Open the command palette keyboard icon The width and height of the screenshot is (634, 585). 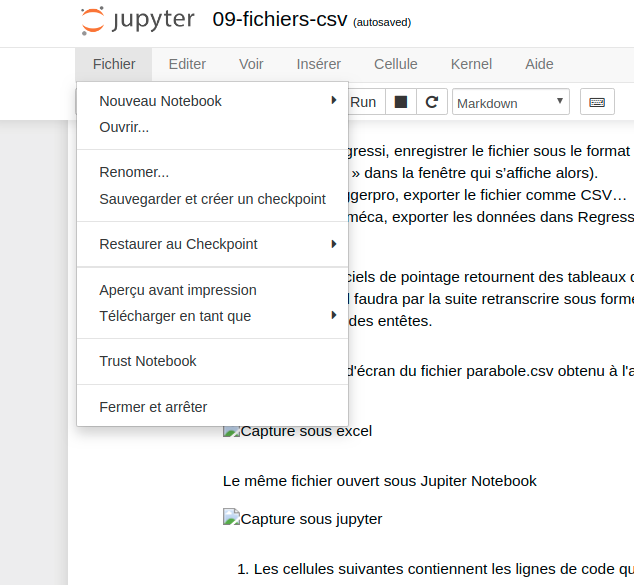tap(597, 102)
